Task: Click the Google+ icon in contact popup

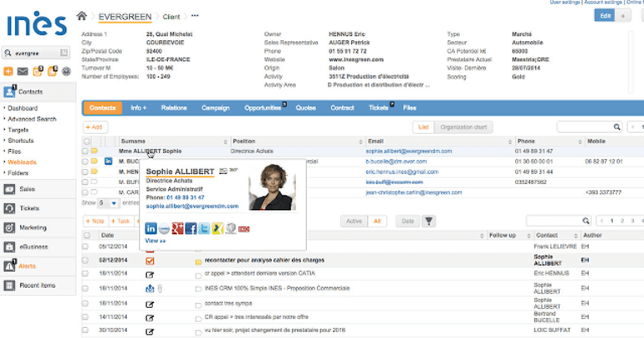Action: click(177, 228)
